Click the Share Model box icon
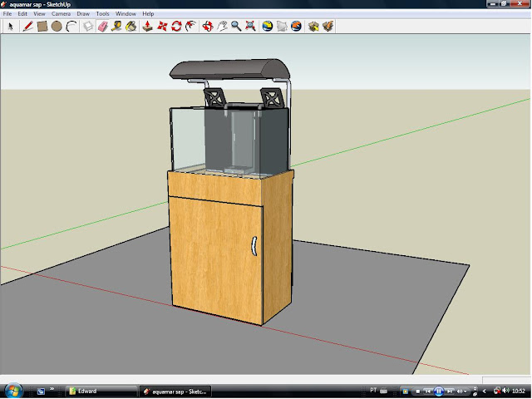The height and width of the screenshot is (399, 532). (328, 26)
